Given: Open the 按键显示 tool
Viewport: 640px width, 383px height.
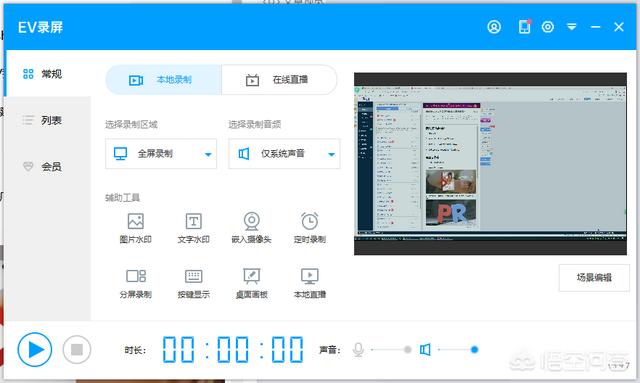Looking at the screenshot, I should coord(193,284).
